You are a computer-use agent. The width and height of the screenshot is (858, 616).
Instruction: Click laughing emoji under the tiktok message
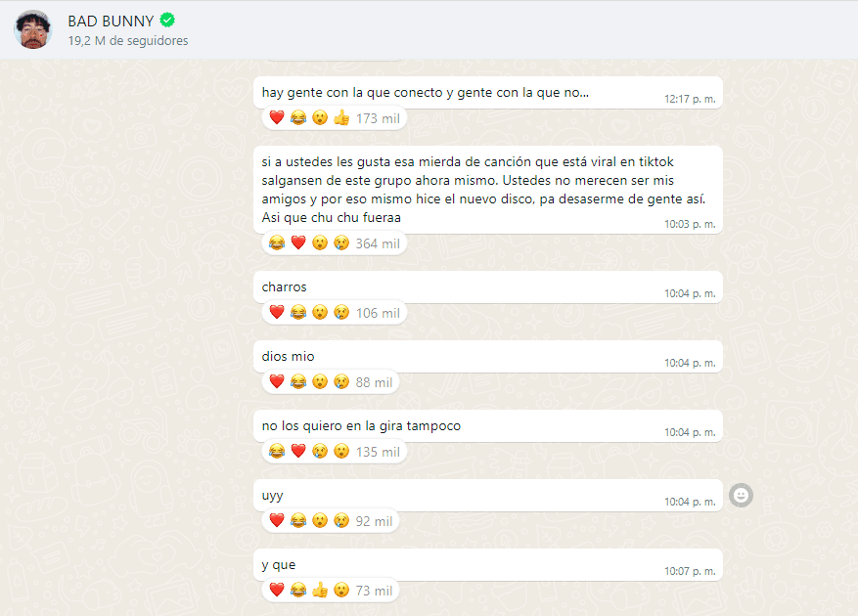(277, 242)
